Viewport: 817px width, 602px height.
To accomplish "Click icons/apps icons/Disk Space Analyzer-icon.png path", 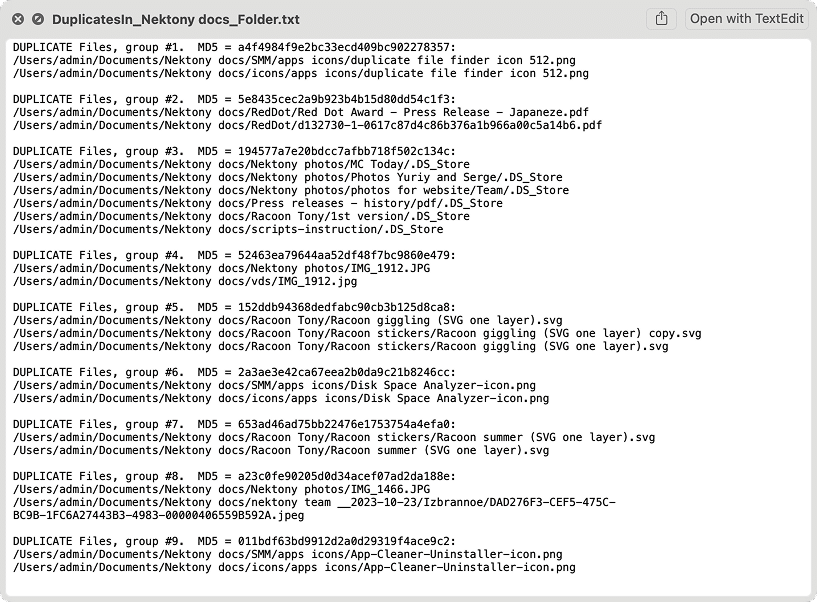I will coord(281,399).
